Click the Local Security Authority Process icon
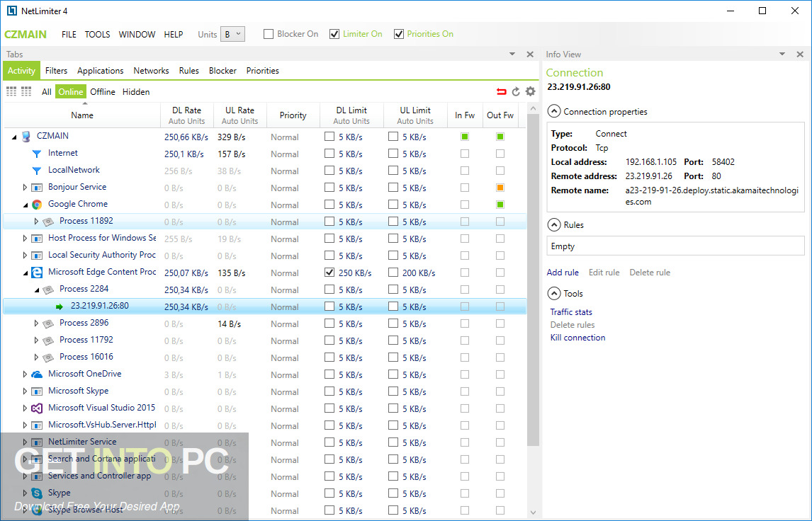 [37, 256]
